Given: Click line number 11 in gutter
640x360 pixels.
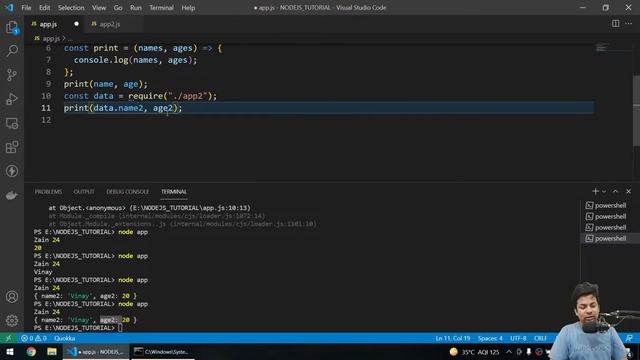Looking at the screenshot, I should [46, 108].
